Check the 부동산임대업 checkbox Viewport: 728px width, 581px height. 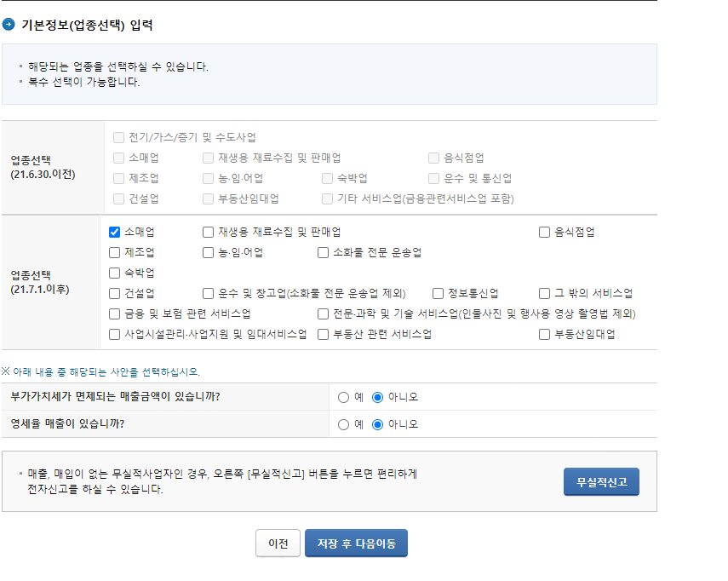click(544, 334)
